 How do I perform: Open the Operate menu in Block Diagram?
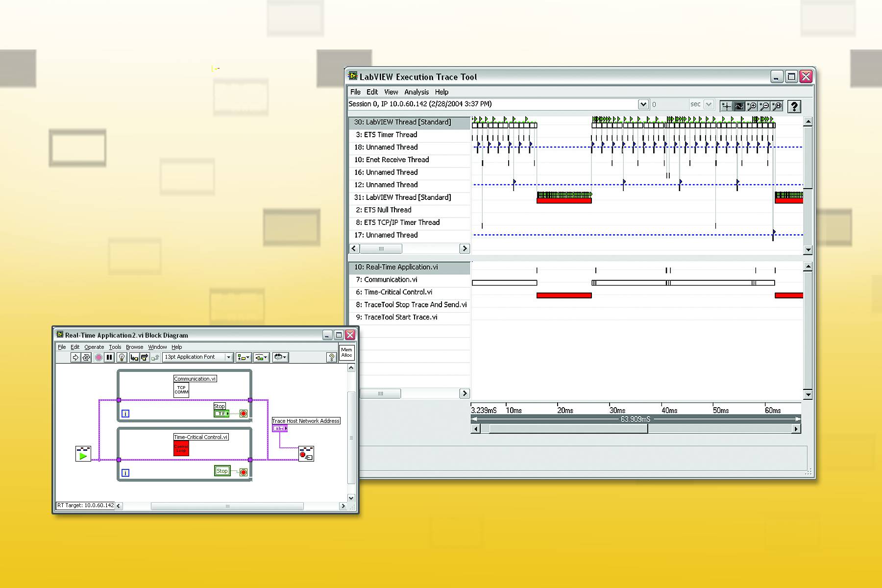(94, 347)
